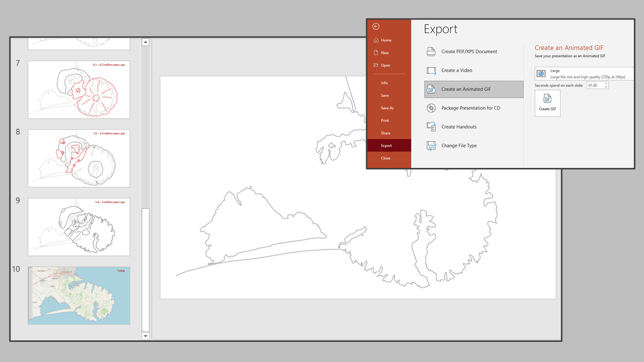Open the Info panel from the sidebar
Screen dimensions: 644x362
point(384,82)
